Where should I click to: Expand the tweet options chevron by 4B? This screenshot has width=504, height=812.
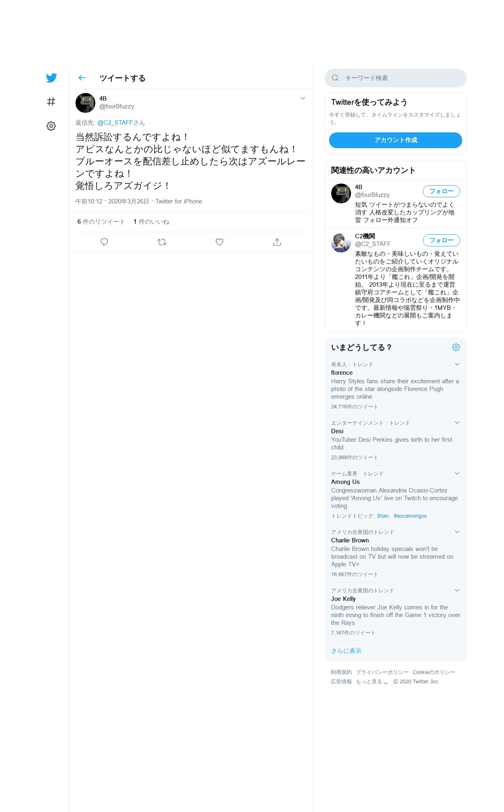(303, 98)
